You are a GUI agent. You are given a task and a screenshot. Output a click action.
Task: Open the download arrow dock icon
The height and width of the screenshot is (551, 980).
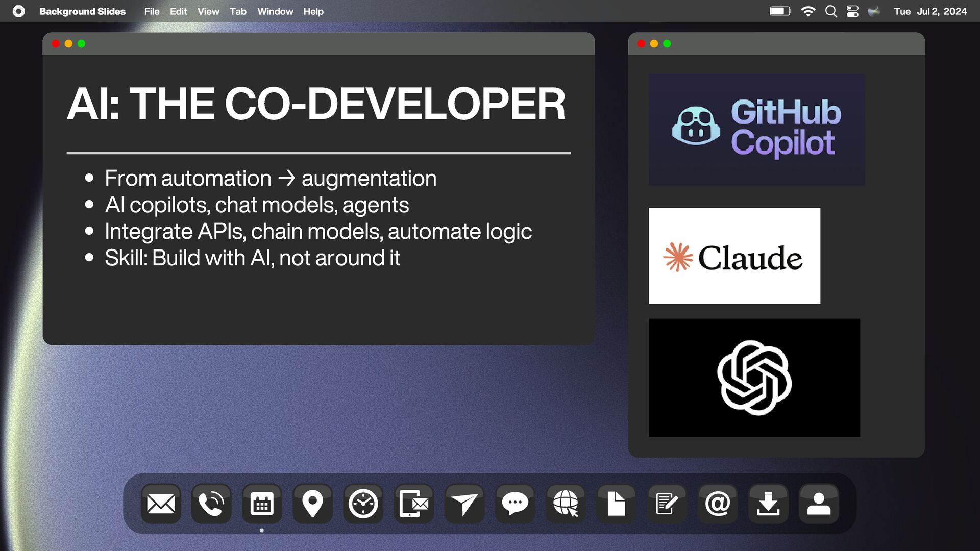[x=768, y=504]
